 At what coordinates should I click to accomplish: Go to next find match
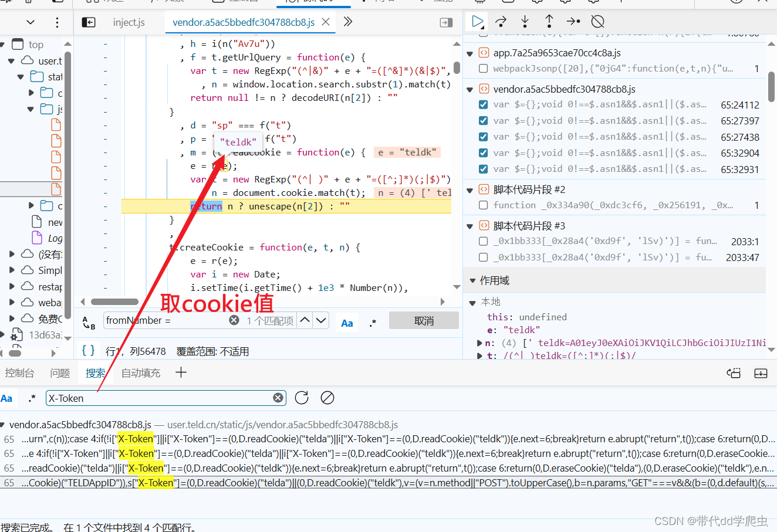coord(320,320)
